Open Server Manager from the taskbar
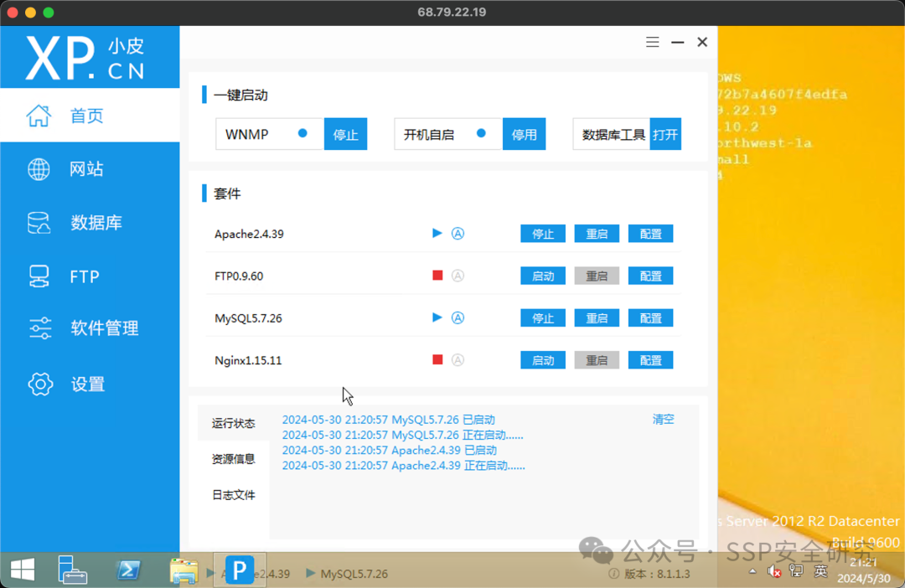The height and width of the screenshot is (588, 905). coord(72,570)
